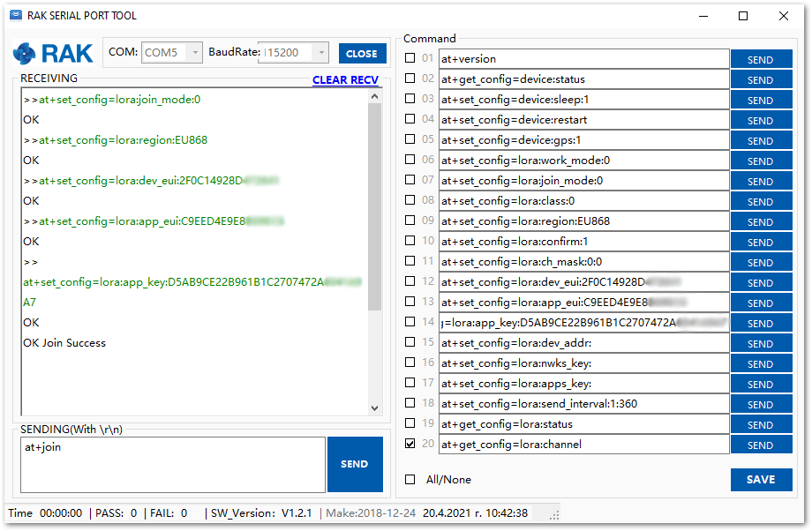Image resolution: width=812 pixels, height=531 pixels.
Task: Send command 20 get lora:channel
Action: [x=761, y=445]
